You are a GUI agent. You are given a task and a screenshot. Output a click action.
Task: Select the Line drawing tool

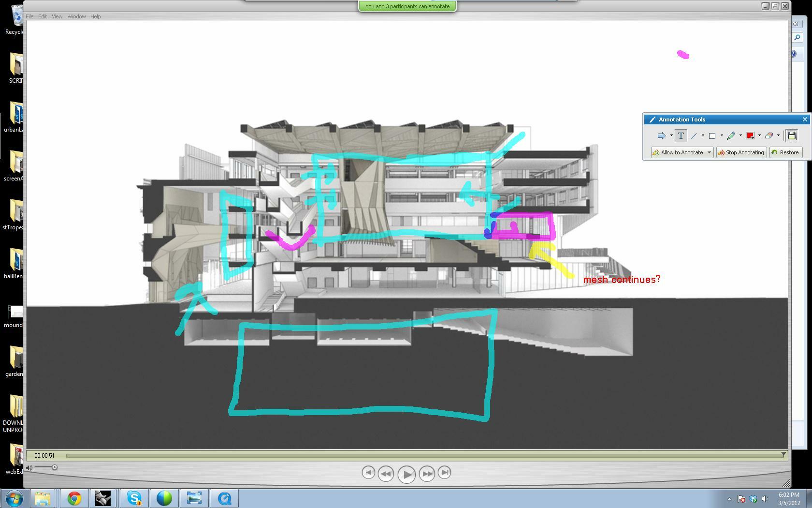tap(694, 136)
